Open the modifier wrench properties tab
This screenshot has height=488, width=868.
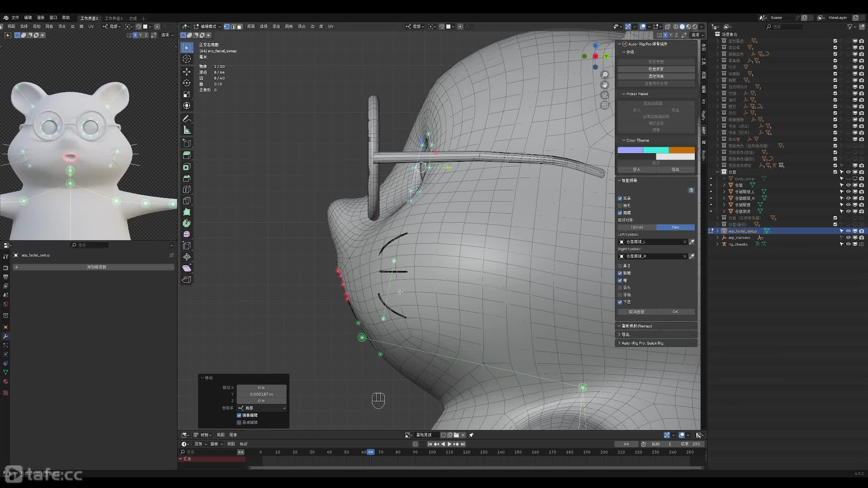click(5, 336)
